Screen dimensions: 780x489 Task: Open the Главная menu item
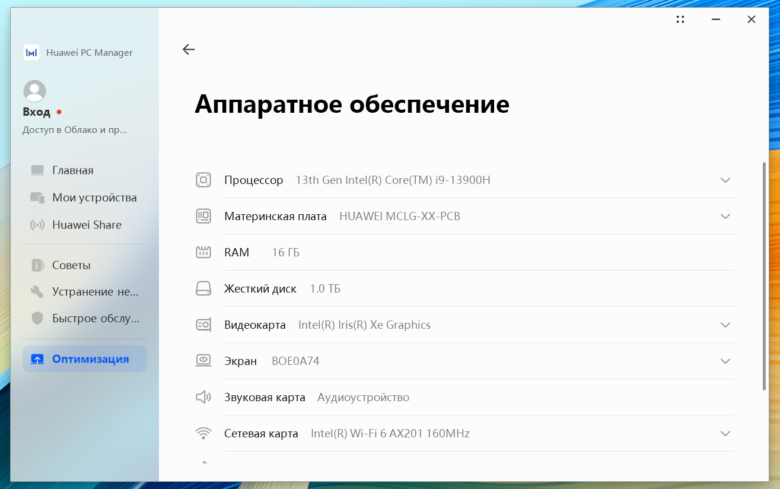85,170
